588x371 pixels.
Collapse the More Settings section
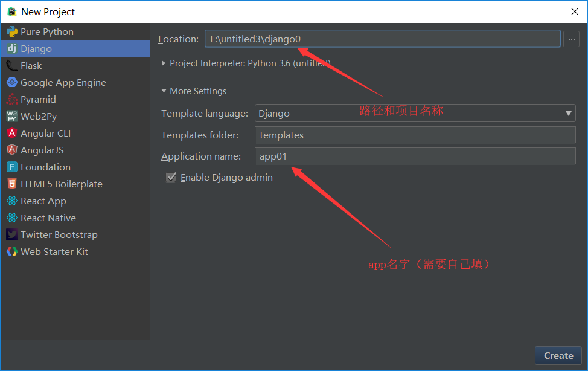click(x=164, y=91)
